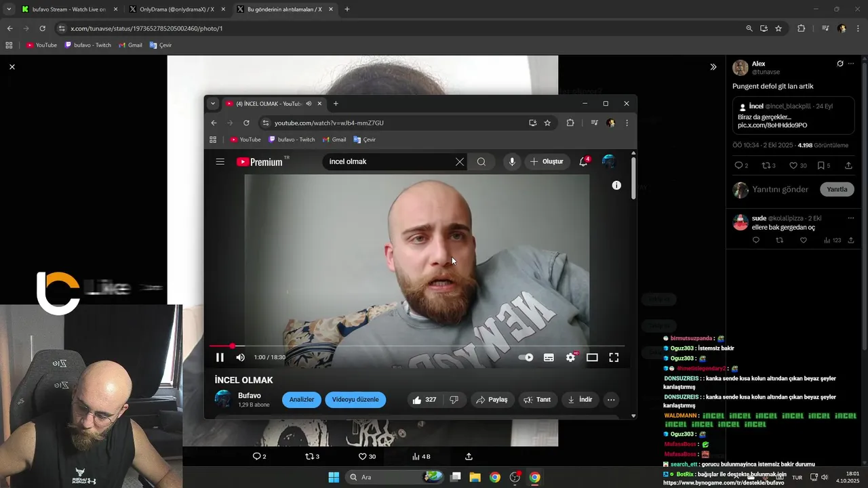Viewport: 868px width, 488px height.
Task: Reload the YouTube page
Action: [246, 123]
